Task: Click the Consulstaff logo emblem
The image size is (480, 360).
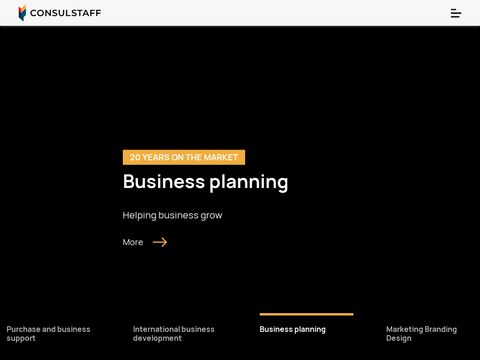Action: click(22, 13)
